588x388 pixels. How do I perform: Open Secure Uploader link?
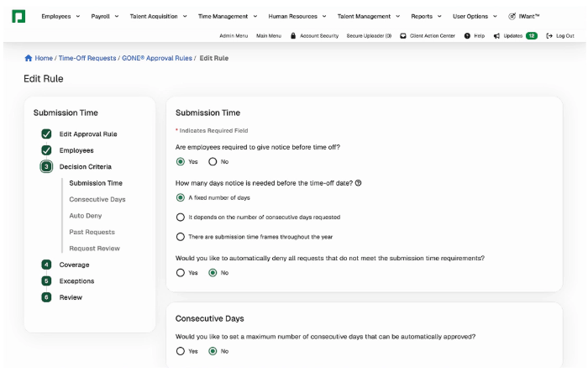369,36
